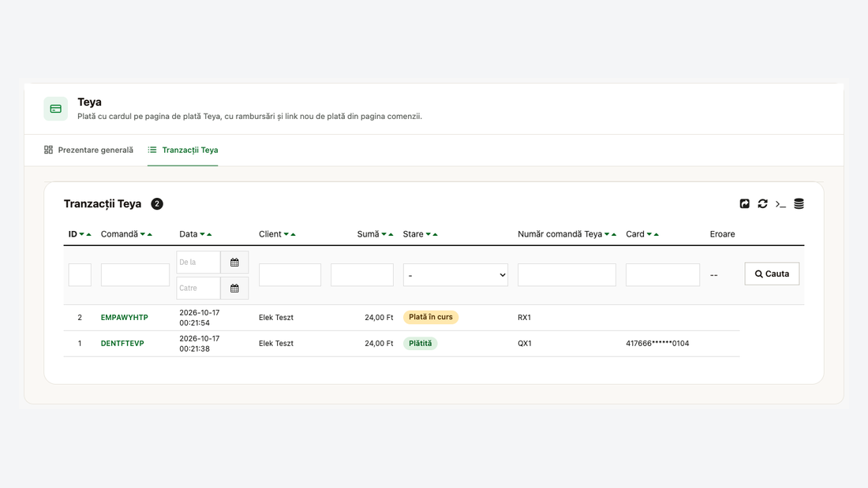Refresh the Tranzacții Teya list
Image resolution: width=868 pixels, height=488 pixels.
(763, 203)
